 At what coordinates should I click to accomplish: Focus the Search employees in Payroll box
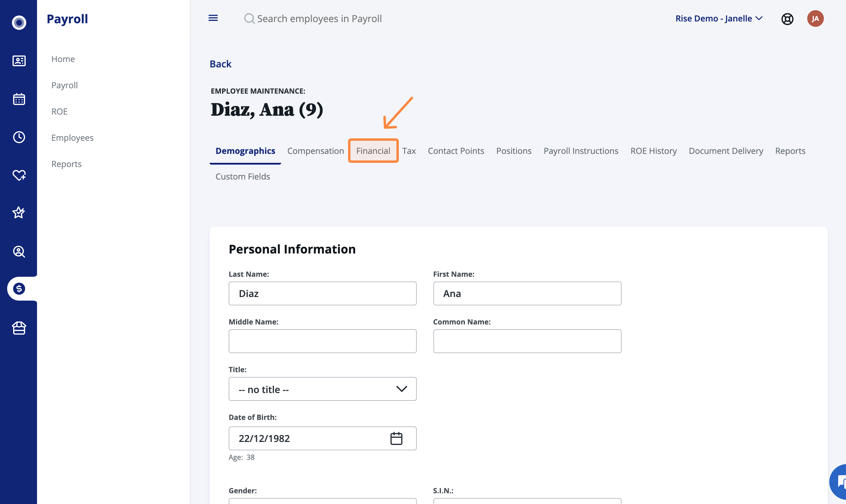coord(319,19)
